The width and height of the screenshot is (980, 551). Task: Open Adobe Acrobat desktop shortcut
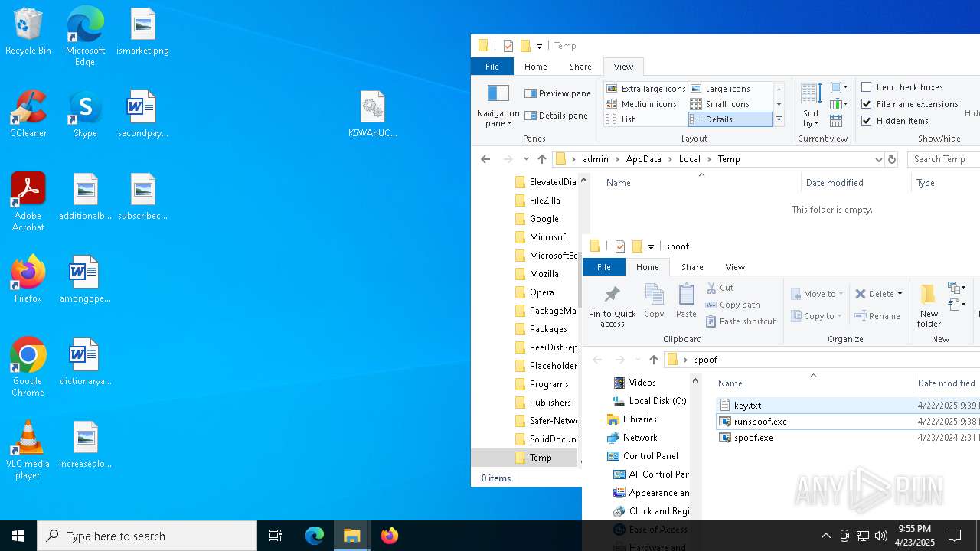pos(28,202)
